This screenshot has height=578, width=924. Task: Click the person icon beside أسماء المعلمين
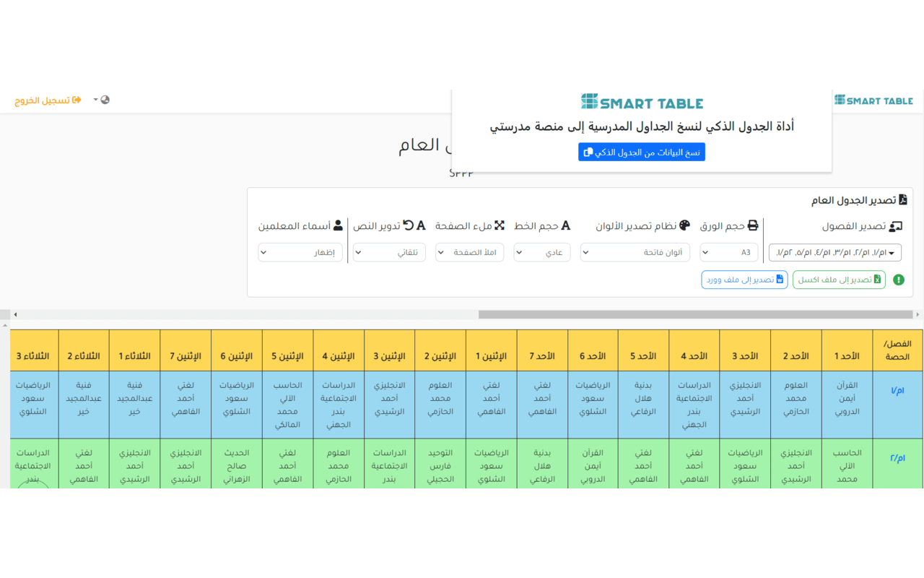pos(339,225)
